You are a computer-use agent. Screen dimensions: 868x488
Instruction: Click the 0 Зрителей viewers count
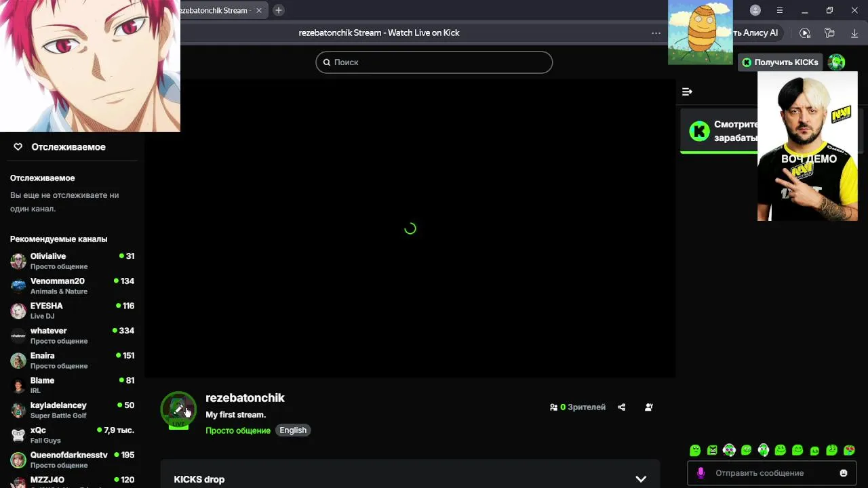coord(578,407)
